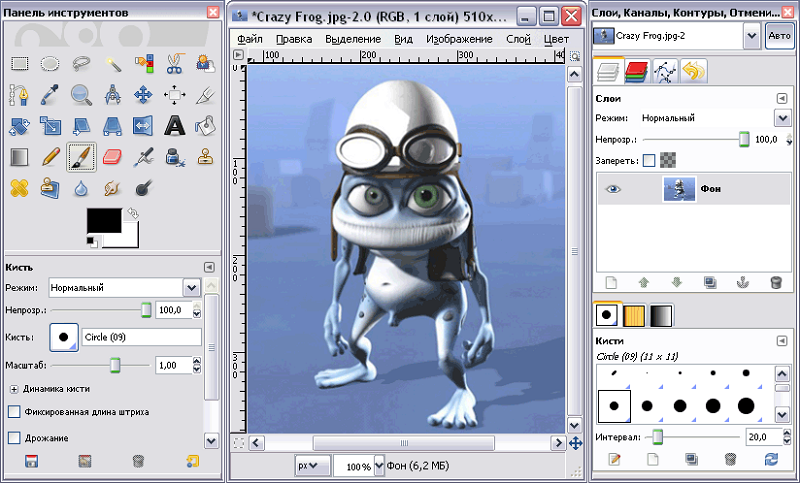This screenshot has height=483, width=800.
Task: Select the Blend gradient tool
Action: (19, 157)
